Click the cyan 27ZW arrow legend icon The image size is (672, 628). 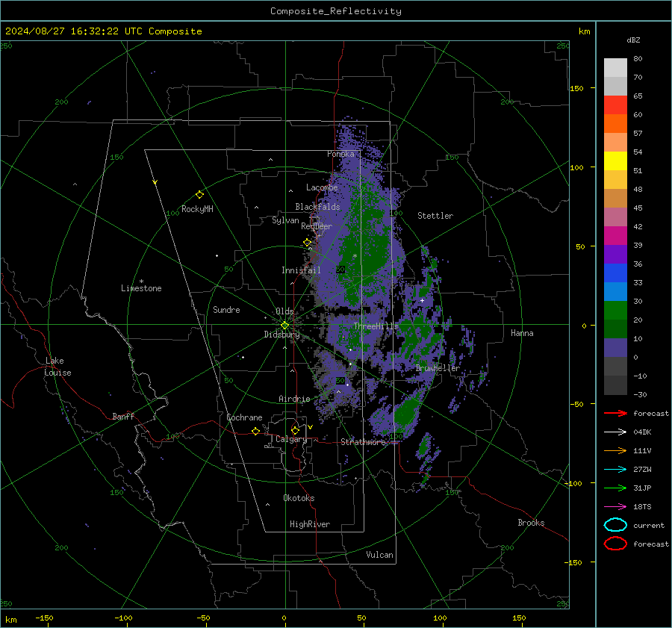615,469
